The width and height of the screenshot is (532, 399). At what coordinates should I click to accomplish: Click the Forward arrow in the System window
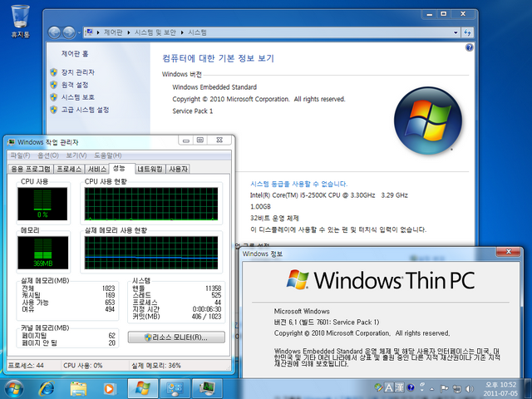coord(69,32)
